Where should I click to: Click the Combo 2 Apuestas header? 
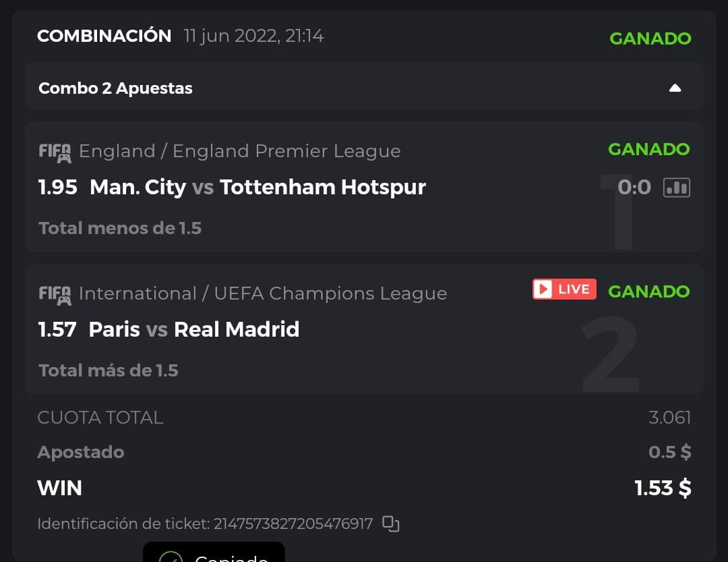[x=115, y=88]
